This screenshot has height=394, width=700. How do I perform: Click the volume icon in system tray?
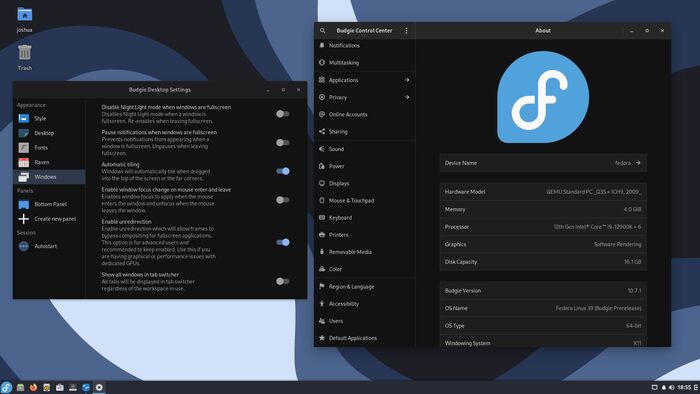[671, 387]
